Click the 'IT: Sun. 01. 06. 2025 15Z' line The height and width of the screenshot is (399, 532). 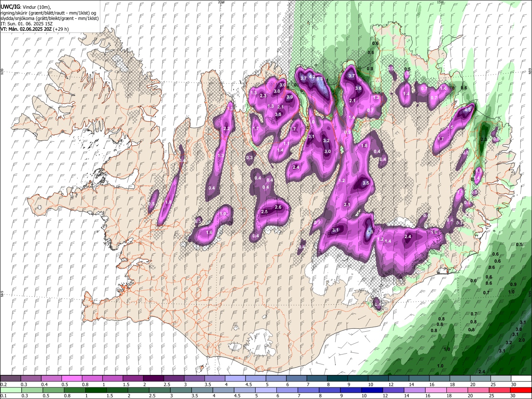click(26, 24)
